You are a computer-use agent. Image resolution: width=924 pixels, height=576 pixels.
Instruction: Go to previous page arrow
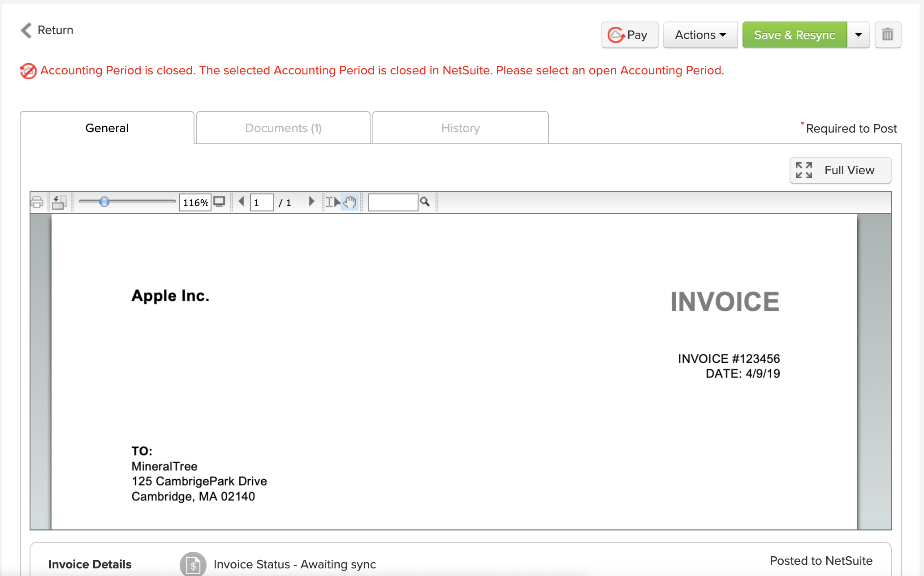point(242,202)
